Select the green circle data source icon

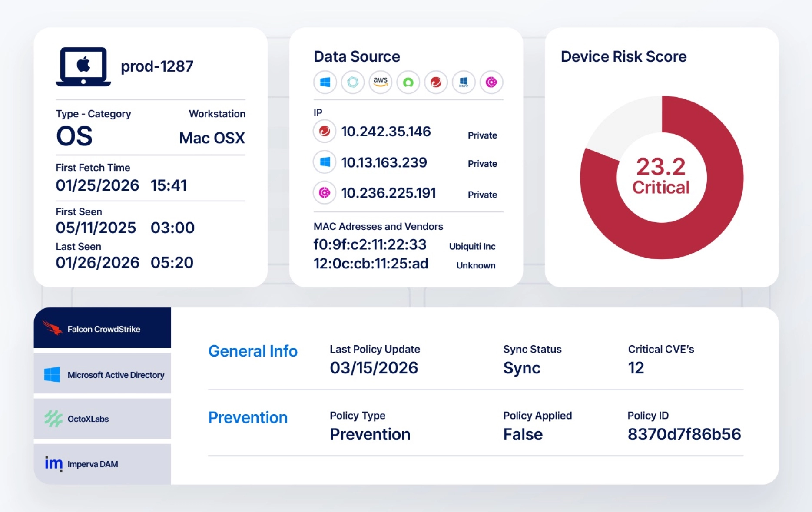click(408, 82)
